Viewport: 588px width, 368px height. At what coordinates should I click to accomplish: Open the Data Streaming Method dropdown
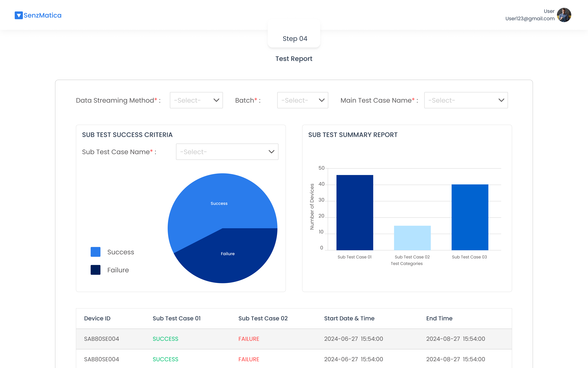click(196, 100)
